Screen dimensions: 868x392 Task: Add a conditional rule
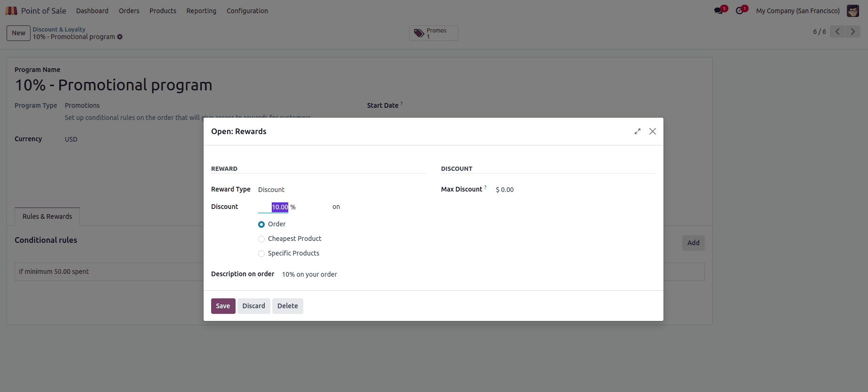693,243
